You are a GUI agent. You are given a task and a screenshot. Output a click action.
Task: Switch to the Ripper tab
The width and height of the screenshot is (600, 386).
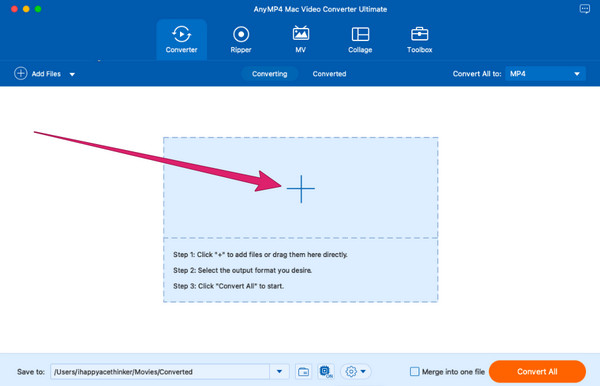(x=241, y=40)
